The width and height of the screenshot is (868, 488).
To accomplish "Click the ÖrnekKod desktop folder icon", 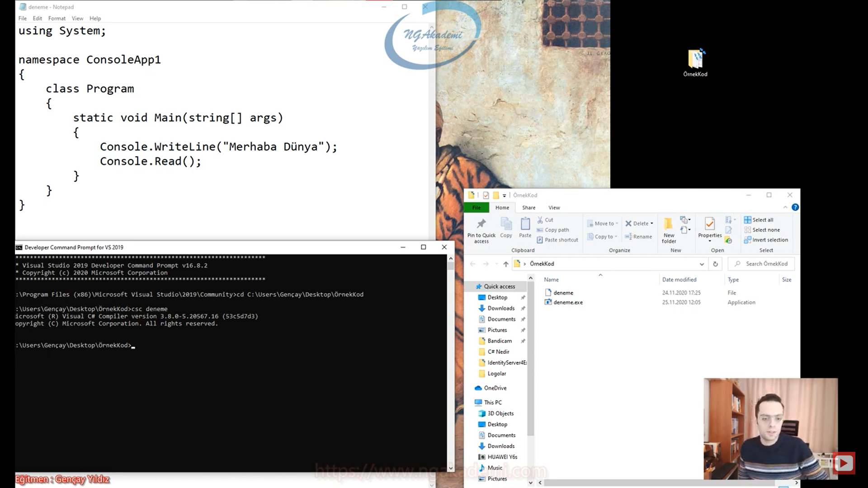I will 695,63.
